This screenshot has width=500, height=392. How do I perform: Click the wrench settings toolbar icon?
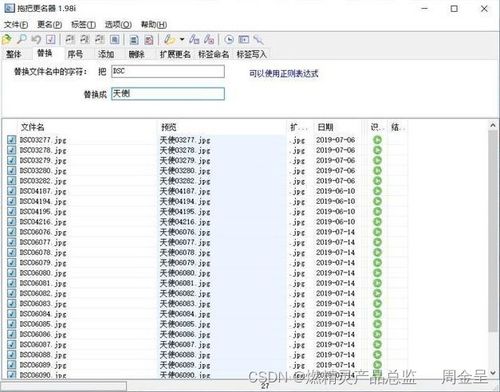point(258,40)
